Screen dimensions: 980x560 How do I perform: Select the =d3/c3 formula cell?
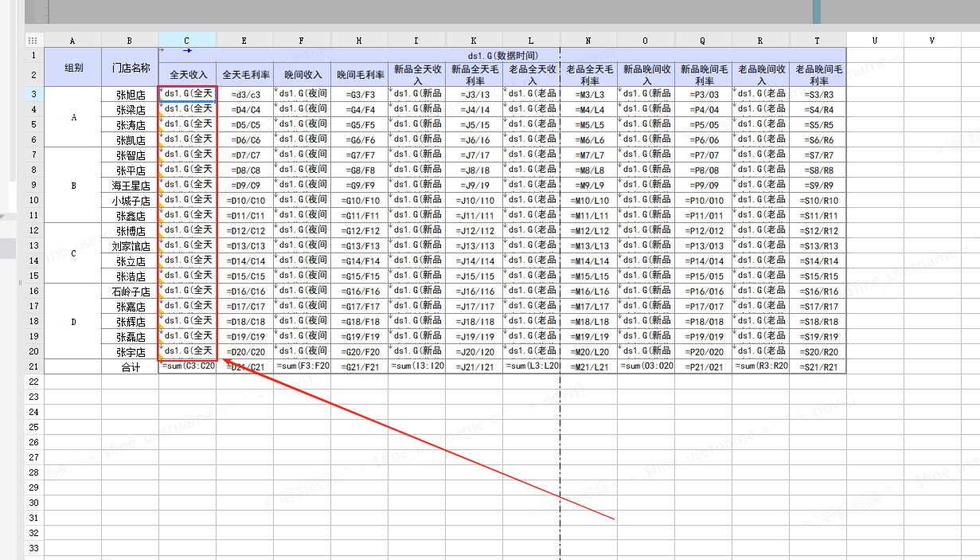(x=245, y=95)
